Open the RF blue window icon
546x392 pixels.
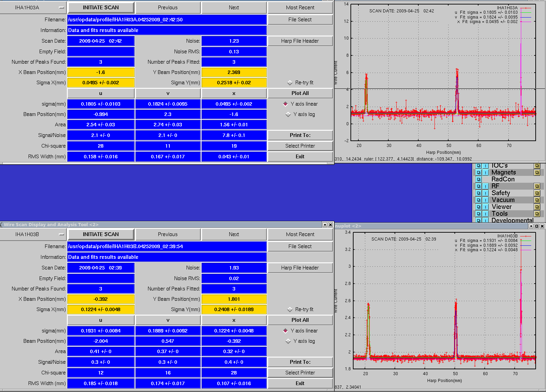(479, 186)
